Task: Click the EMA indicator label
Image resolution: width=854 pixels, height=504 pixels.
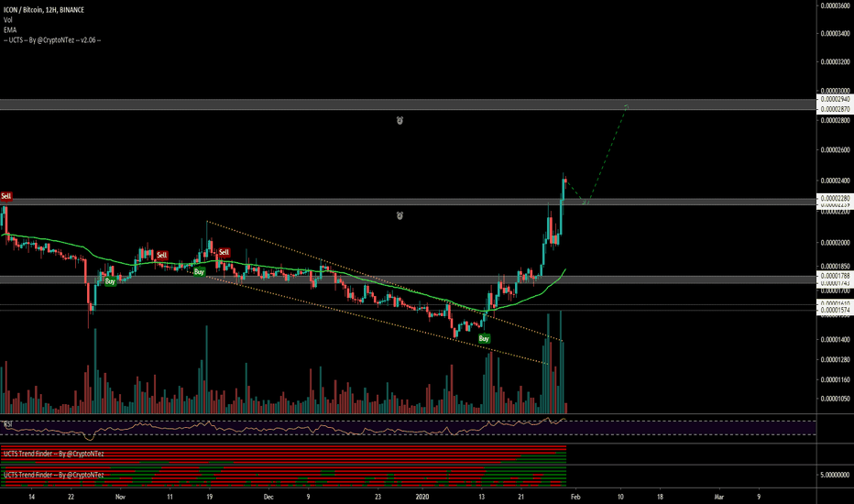Action: pos(10,30)
